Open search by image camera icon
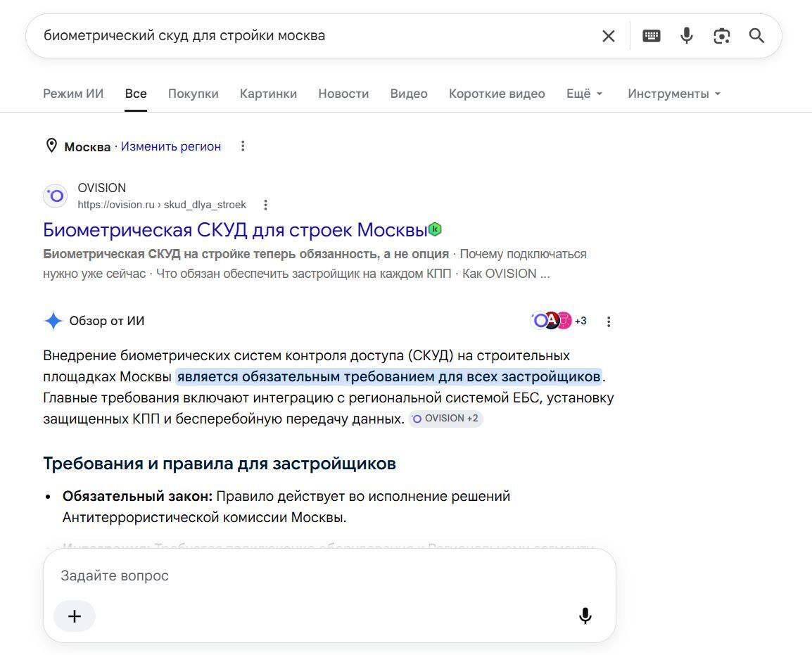This screenshot has width=812, height=655. [721, 36]
